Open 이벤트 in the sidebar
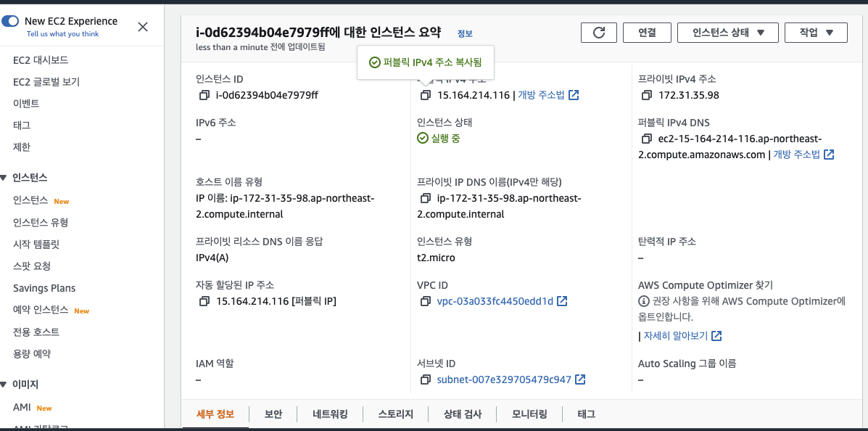Viewport: 868px width, 431px height. 26,104
